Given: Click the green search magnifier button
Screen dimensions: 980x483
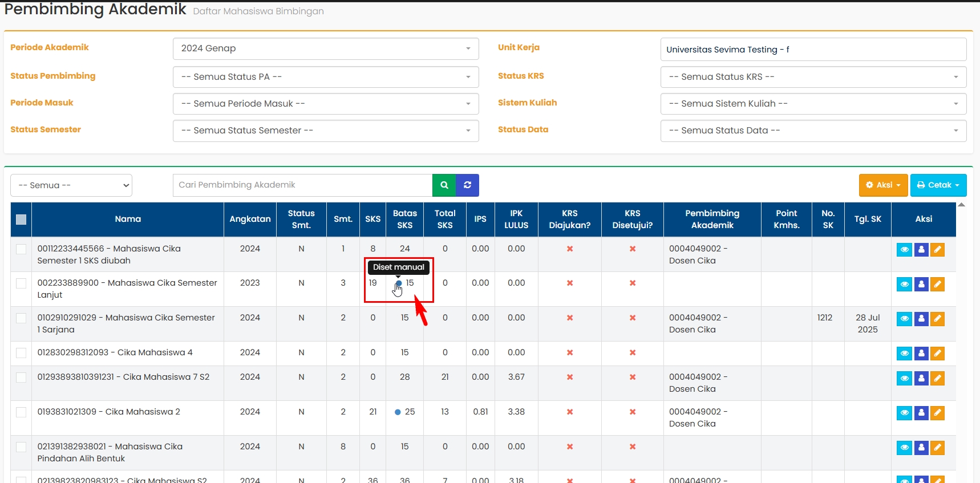Looking at the screenshot, I should click(x=444, y=185).
